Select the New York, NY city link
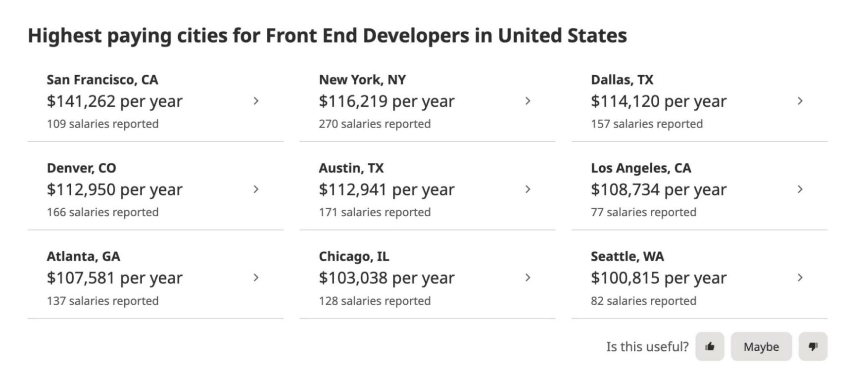868x376 pixels. click(x=363, y=79)
